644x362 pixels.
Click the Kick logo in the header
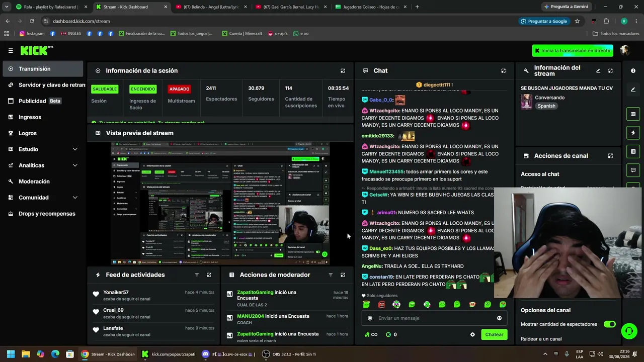(x=36, y=50)
